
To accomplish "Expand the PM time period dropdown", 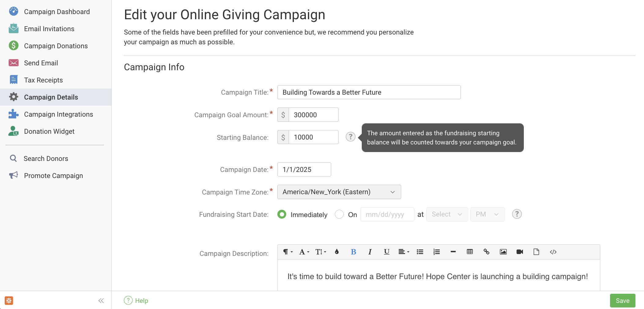I will [x=487, y=214].
